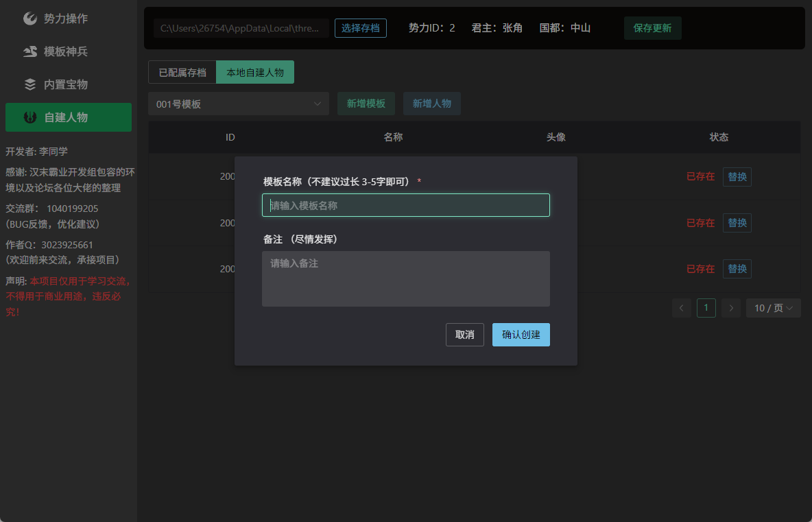The width and height of the screenshot is (812, 522).
Task: Click into the 备注 textarea
Action: pyautogui.click(x=405, y=278)
